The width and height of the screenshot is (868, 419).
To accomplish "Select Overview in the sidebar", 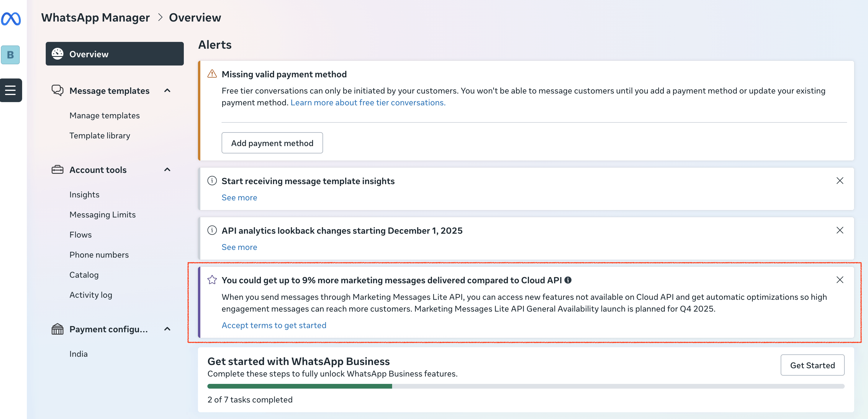I will (x=114, y=54).
